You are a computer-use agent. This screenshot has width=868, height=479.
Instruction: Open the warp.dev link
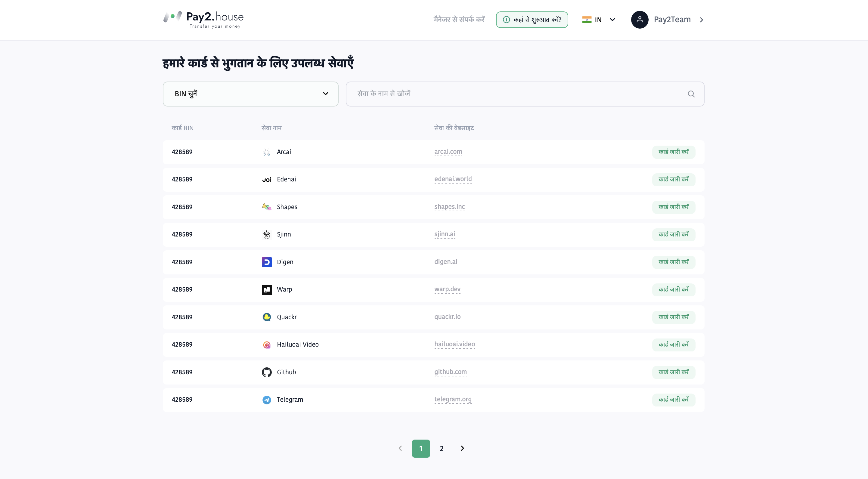pyautogui.click(x=448, y=289)
